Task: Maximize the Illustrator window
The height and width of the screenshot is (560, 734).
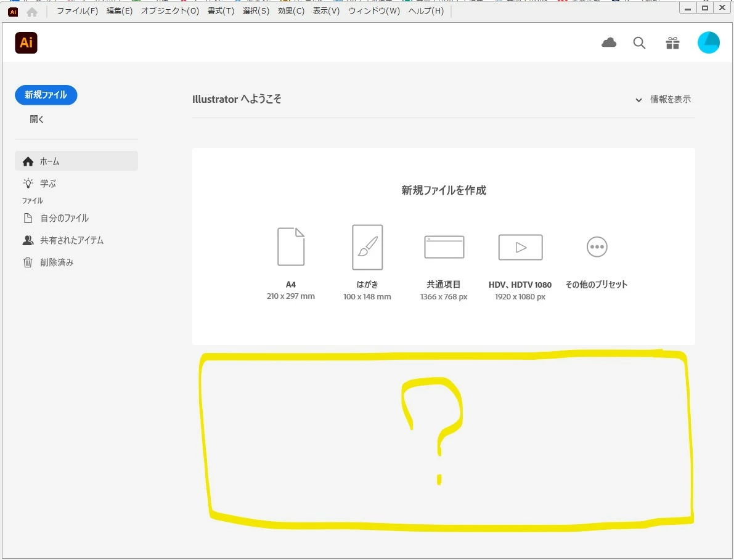Action: coord(705,9)
